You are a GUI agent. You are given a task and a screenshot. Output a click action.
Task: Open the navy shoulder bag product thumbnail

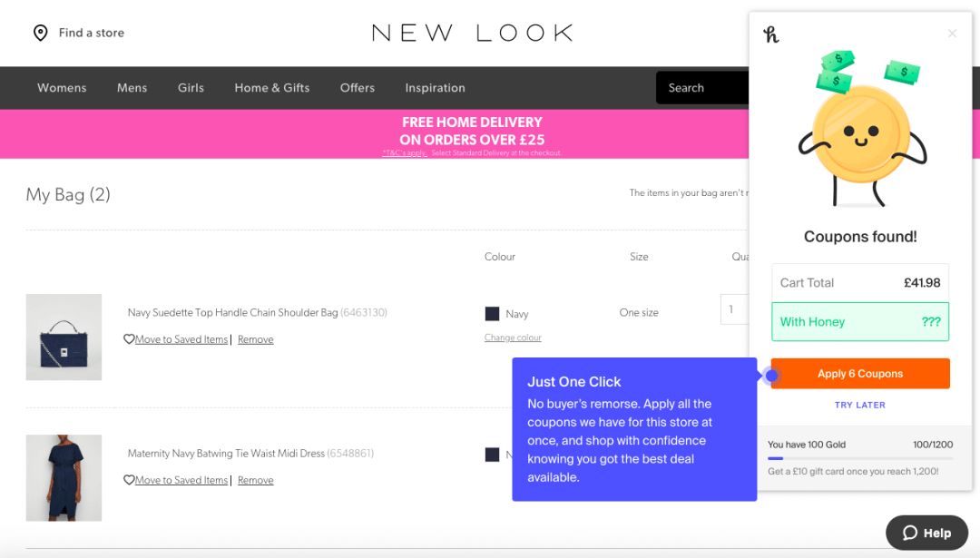click(x=64, y=337)
